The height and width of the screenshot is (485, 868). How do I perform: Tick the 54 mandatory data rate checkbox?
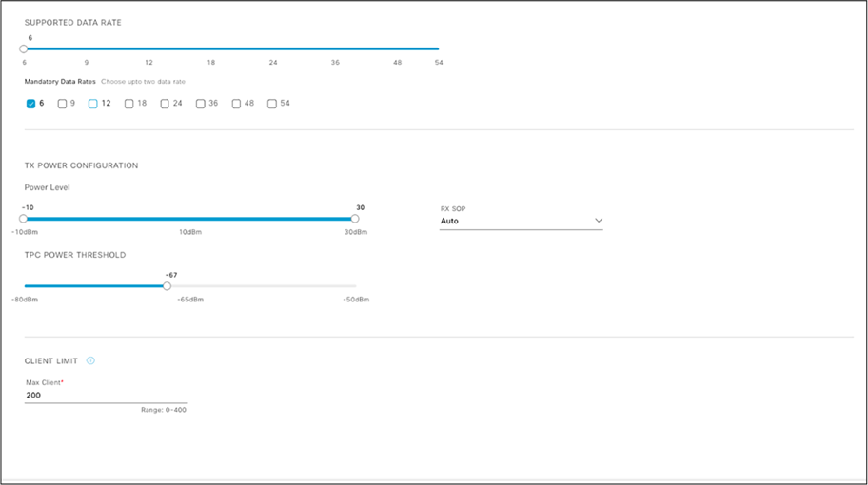pyautogui.click(x=272, y=104)
